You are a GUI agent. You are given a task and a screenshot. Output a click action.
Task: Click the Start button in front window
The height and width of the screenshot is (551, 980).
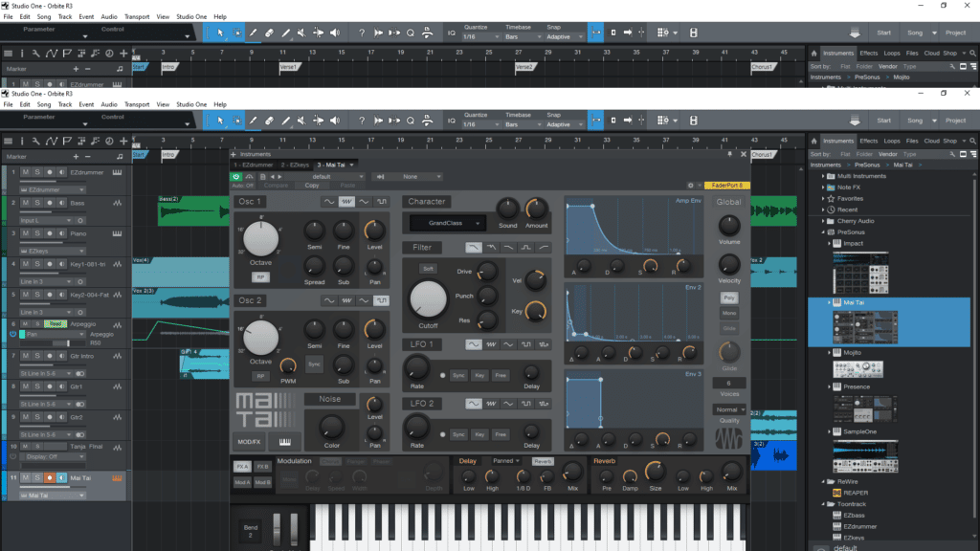[883, 121]
